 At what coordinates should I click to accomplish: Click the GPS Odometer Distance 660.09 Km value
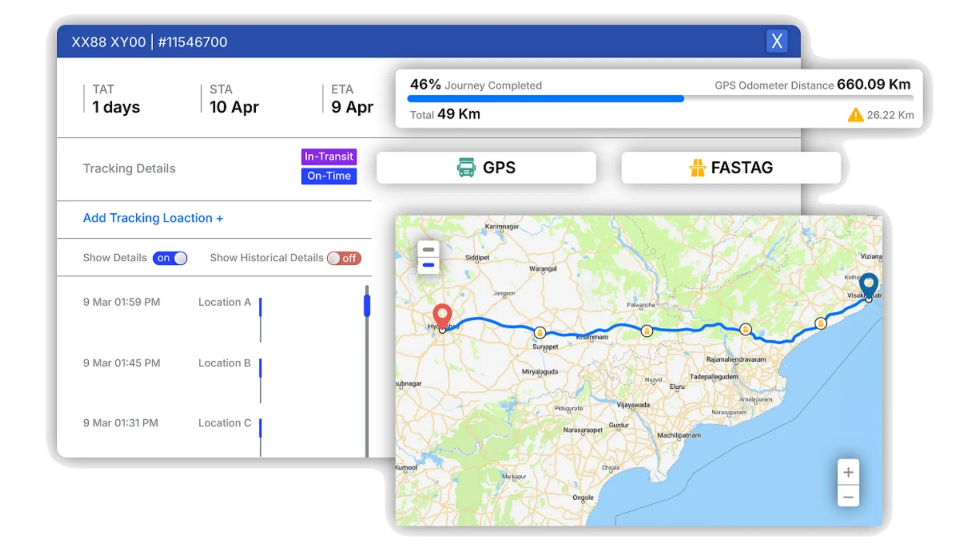coord(813,85)
